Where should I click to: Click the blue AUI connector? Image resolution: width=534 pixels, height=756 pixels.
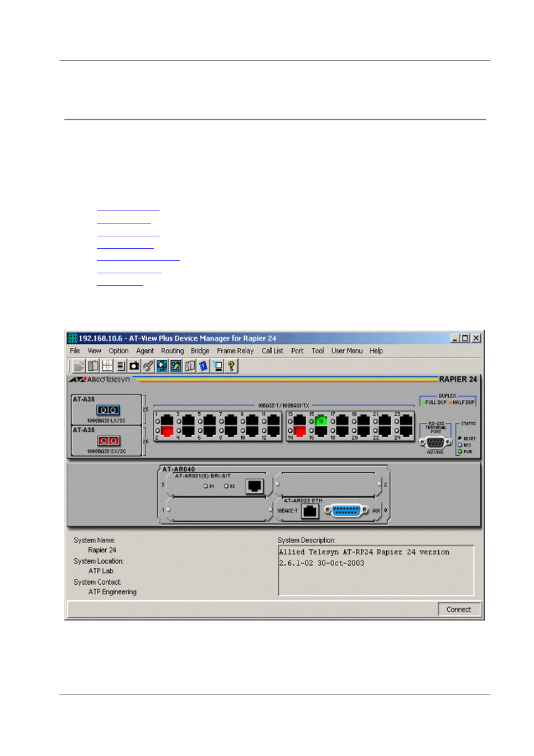coord(346,511)
